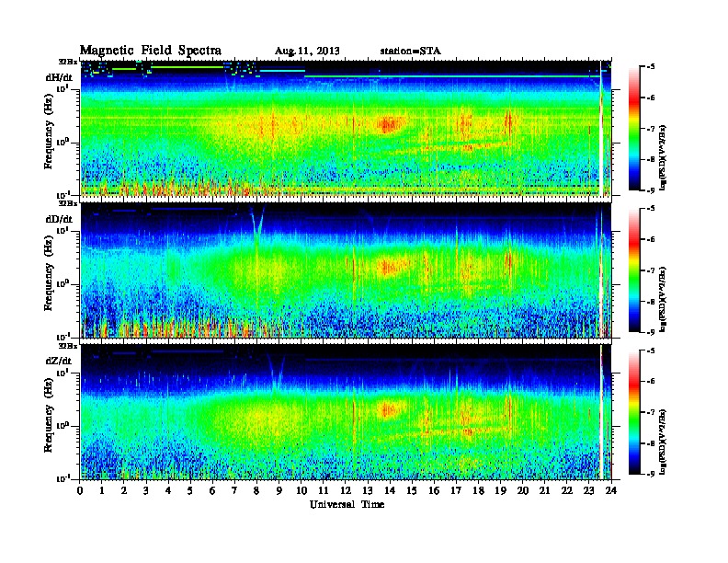Viewport: 728px width, 563px height.
Task: Click the dZ/dt panel color scale bar
Action: click(x=634, y=412)
